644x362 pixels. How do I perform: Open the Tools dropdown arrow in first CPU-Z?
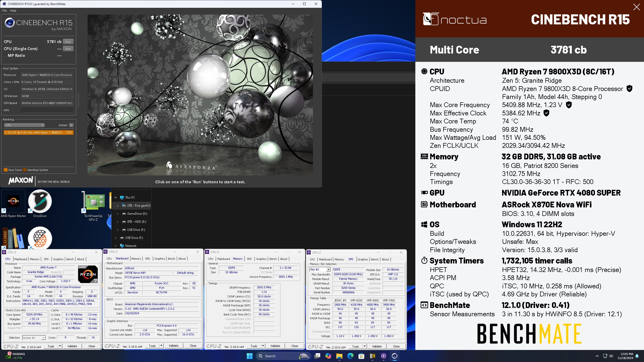tap(60, 346)
